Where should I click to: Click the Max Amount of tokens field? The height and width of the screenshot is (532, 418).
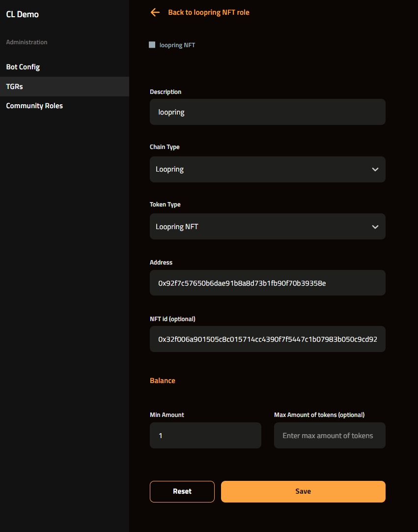click(330, 436)
